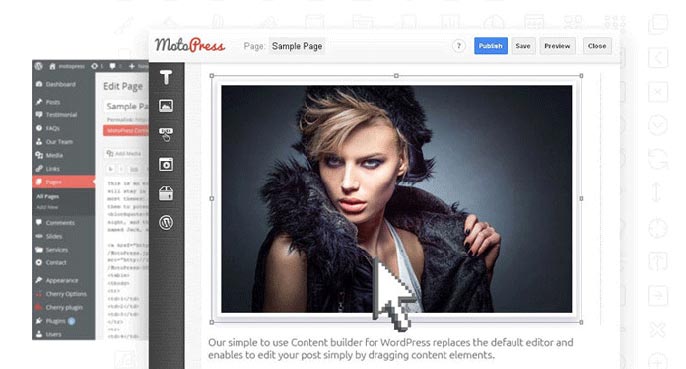686x369 pixels.
Task: Open Testimonial in WordPress sidebar
Action: pyautogui.click(x=61, y=115)
